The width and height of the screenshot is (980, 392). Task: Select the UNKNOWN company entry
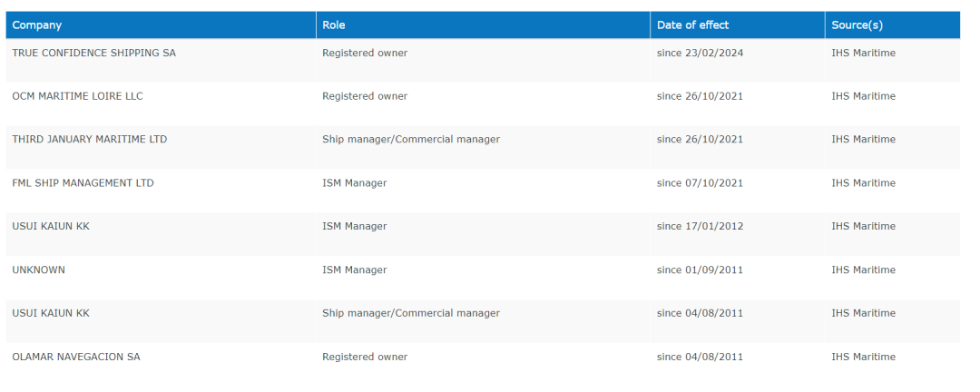(39, 270)
